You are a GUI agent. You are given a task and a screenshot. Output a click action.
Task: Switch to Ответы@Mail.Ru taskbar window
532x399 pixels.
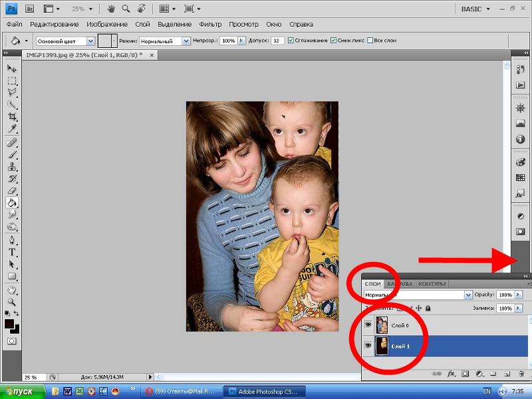coord(180,392)
